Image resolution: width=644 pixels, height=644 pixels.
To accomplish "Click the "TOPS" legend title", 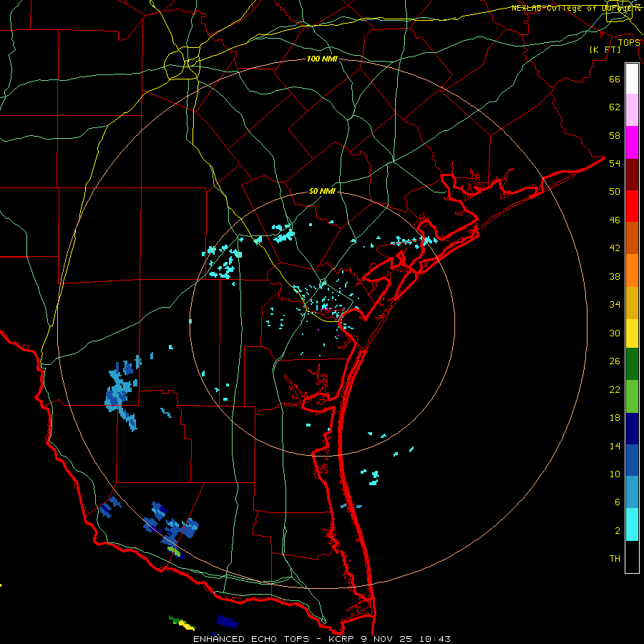I will tap(629, 43).
